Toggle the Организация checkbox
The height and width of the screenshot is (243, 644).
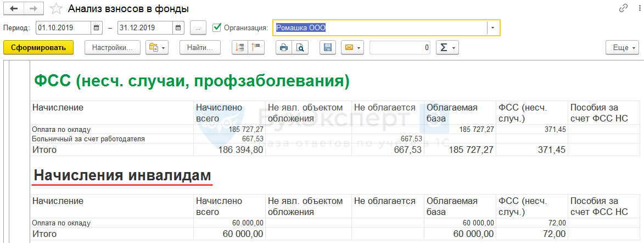[x=217, y=27]
